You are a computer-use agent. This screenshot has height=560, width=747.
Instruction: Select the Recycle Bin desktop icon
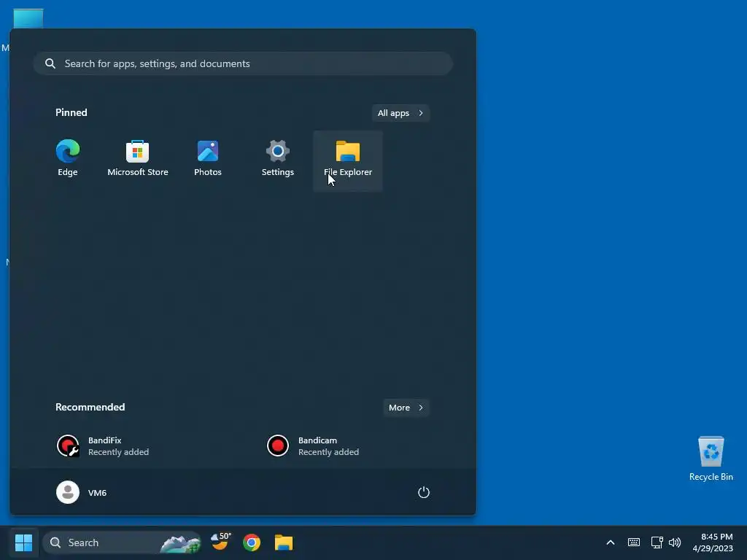(711, 459)
